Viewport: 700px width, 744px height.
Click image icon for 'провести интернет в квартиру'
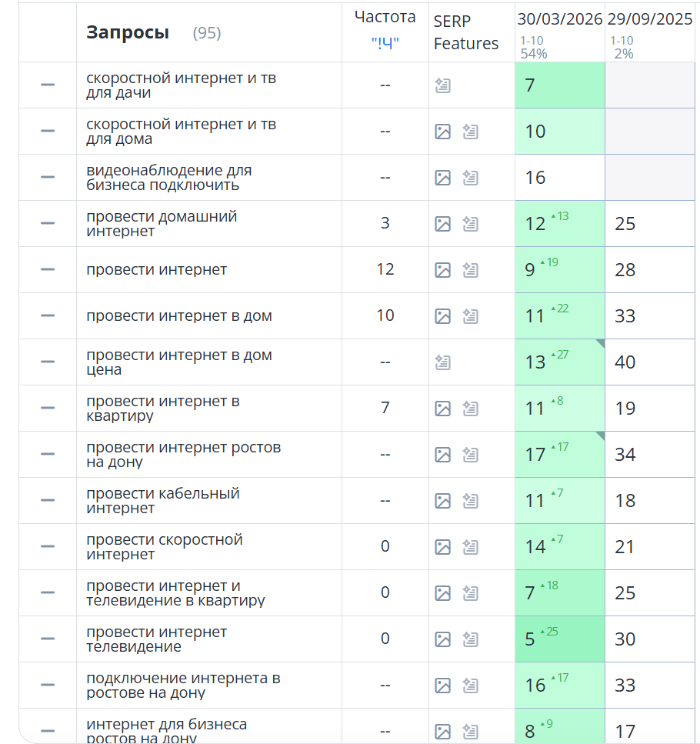point(442,409)
